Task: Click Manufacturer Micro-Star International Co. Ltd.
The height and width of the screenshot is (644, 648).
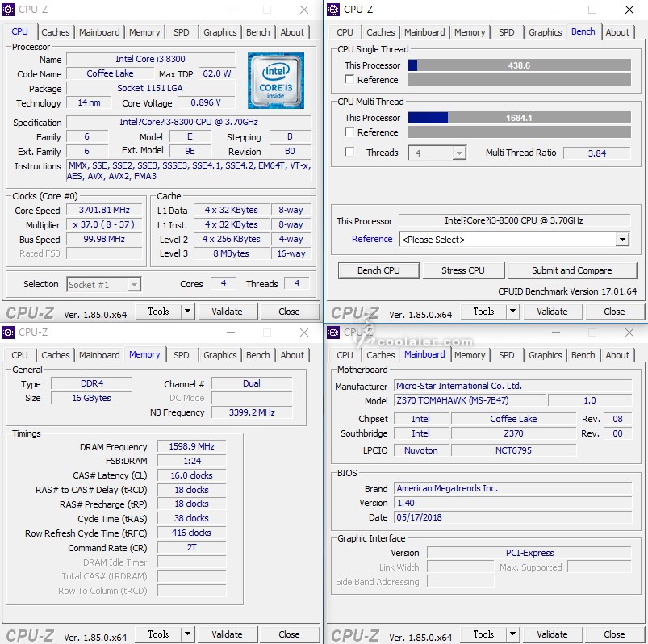Action: 512,386
